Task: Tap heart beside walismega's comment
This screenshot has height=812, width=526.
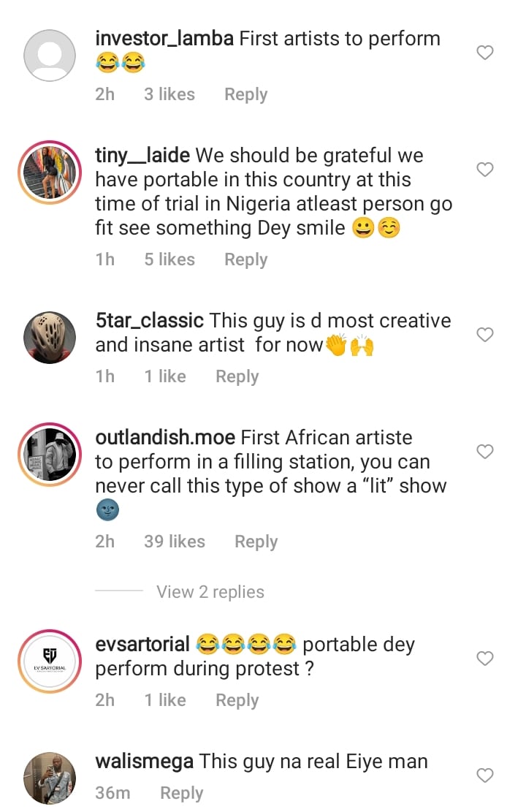Action: [x=485, y=775]
